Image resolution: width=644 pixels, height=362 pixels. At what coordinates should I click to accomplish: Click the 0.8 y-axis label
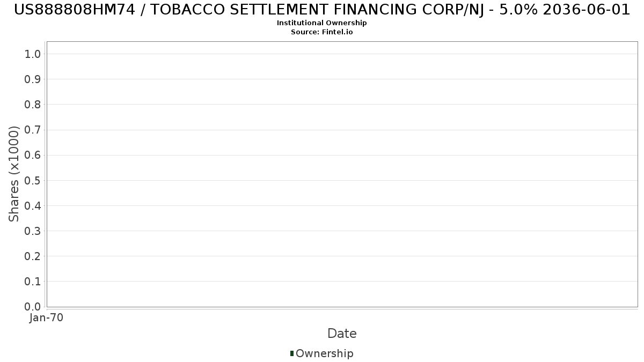(x=33, y=105)
